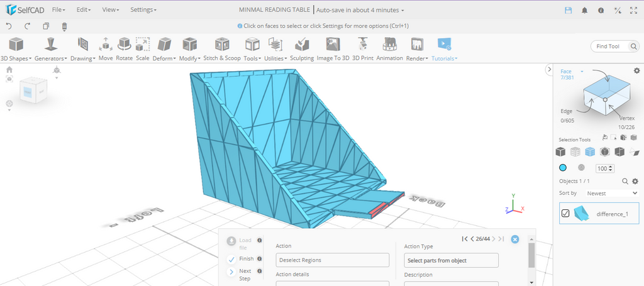This screenshot has height=286, width=644.
Task: Click the Deselect Regions action field
Action: [x=332, y=260]
